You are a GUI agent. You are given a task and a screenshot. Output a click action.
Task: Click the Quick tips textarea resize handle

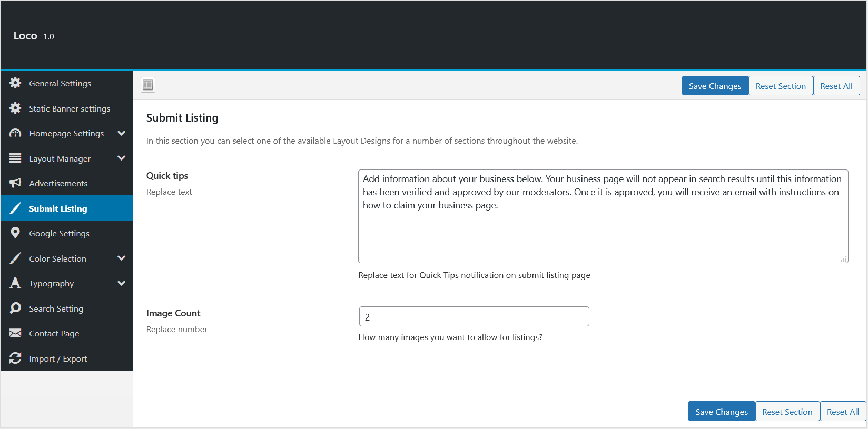[844, 258]
